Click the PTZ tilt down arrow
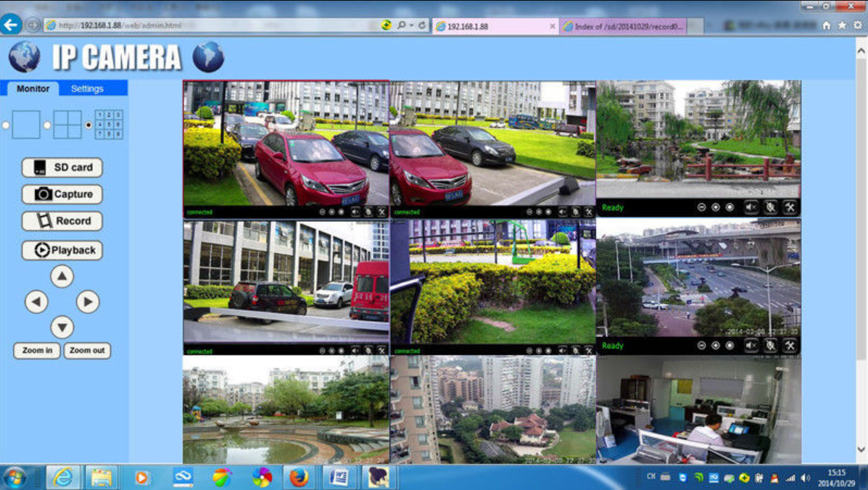 [62, 327]
